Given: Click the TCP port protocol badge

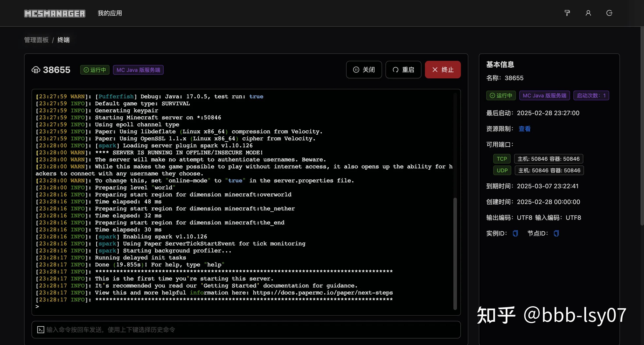Looking at the screenshot, I should pos(502,159).
